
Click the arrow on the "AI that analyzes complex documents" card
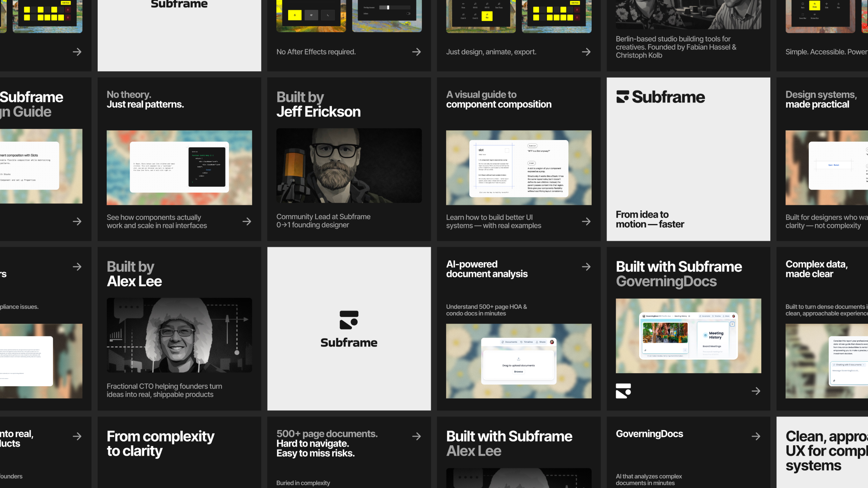coord(756,436)
